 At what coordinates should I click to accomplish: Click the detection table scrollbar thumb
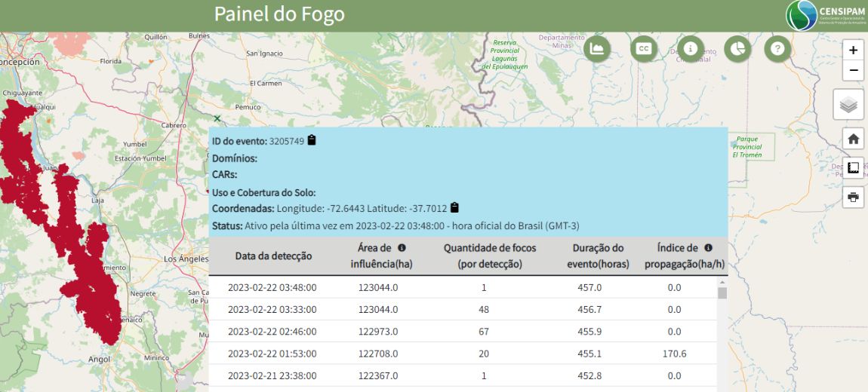tap(722, 293)
